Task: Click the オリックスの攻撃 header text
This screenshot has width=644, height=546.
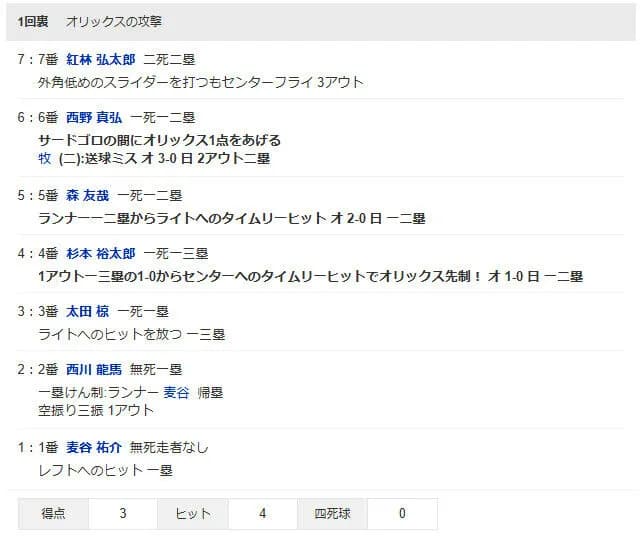Action: 114,22
